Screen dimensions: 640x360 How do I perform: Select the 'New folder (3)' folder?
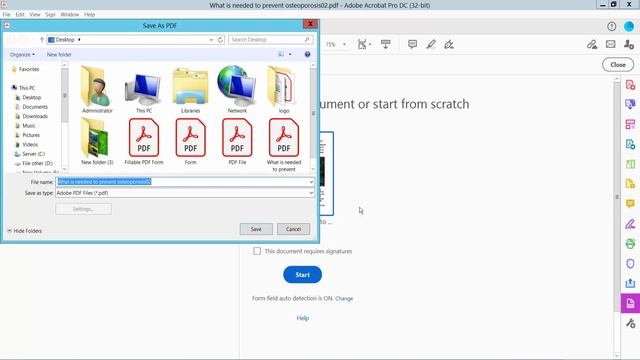pyautogui.click(x=97, y=142)
